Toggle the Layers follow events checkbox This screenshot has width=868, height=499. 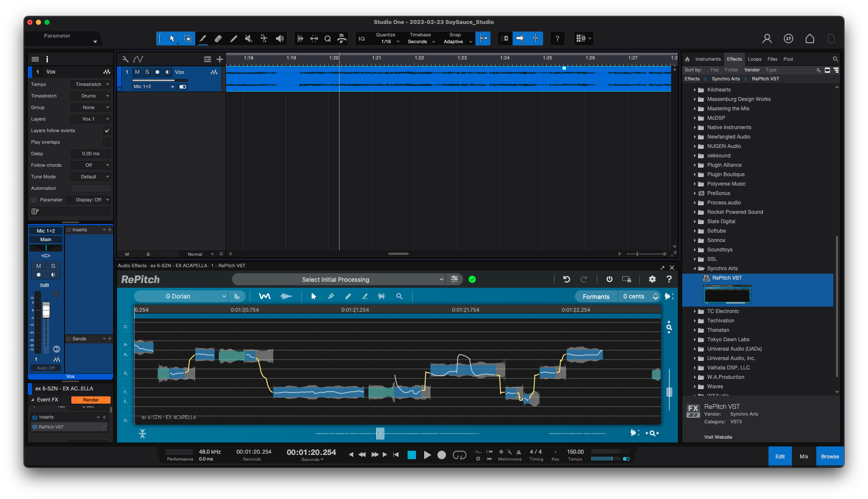(x=107, y=130)
